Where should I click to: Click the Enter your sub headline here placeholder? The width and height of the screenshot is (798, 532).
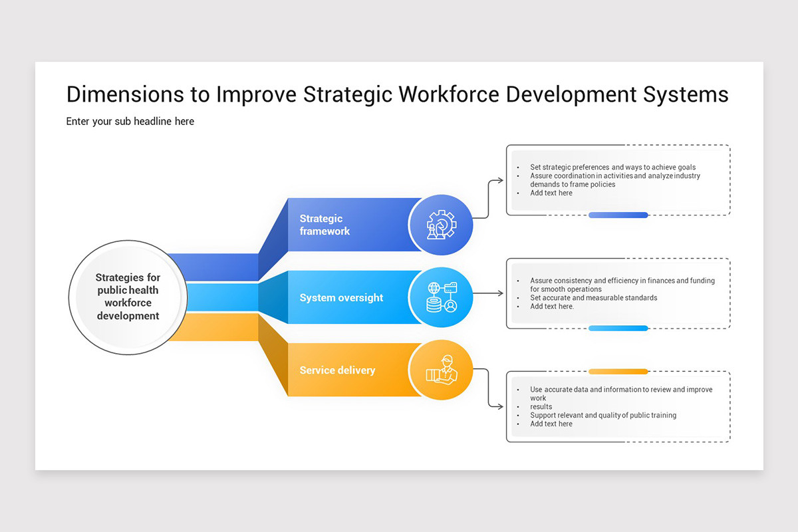(x=130, y=121)
